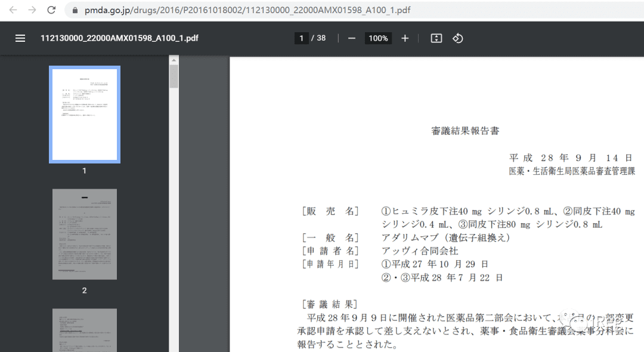The image size is (644, 352).
Task: Zoom in with the plus icon
Action: click(405, 38)
